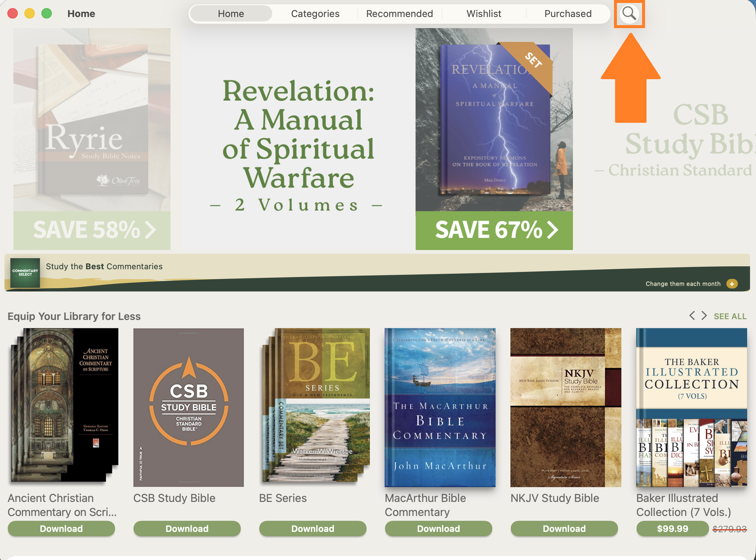Click 'Equip Your Library for Less' heading
The image size is (756, 560).
[74, 316]
